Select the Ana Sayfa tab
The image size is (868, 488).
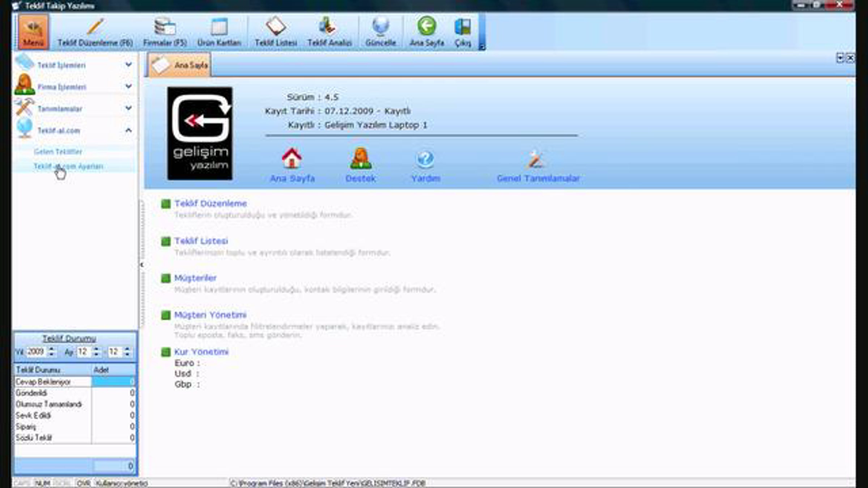[179, 65]
